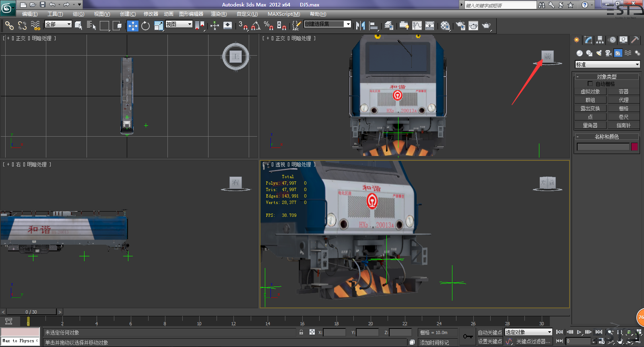Click Select and Manipulate icon
The height and width of the screenshot is (347, 644).
click(215, 26)
